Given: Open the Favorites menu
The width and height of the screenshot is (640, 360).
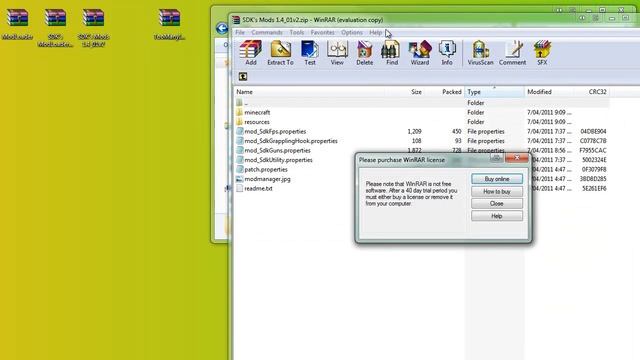Looking at the screenshot, I should pyautogui.click(x=322, y=32).
